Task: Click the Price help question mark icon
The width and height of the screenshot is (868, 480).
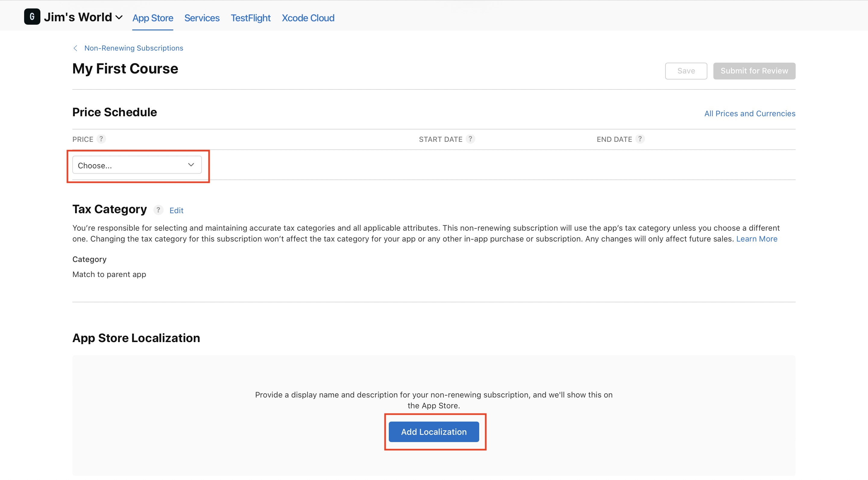Action: (x=101, y=139)
